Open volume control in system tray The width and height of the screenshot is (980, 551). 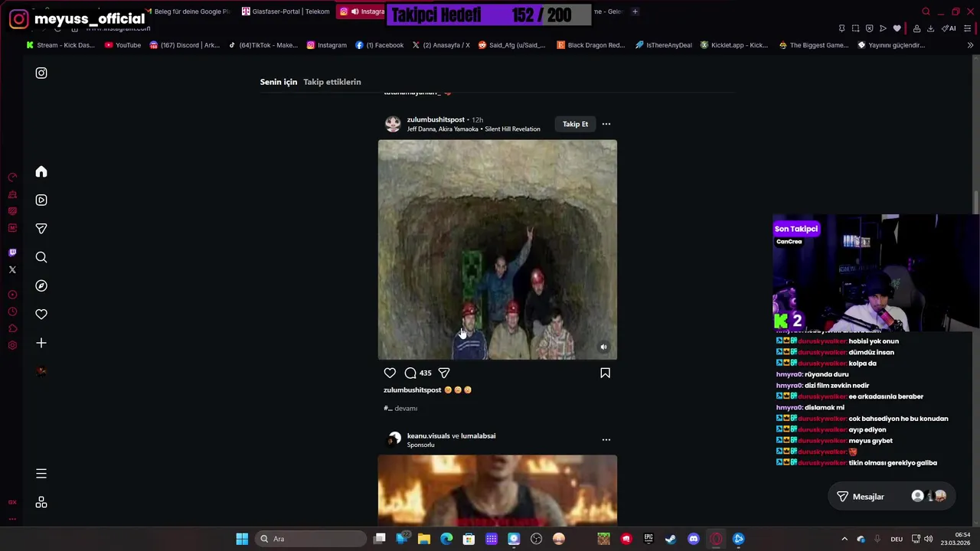pyautogui.click(x=929, y=539)
